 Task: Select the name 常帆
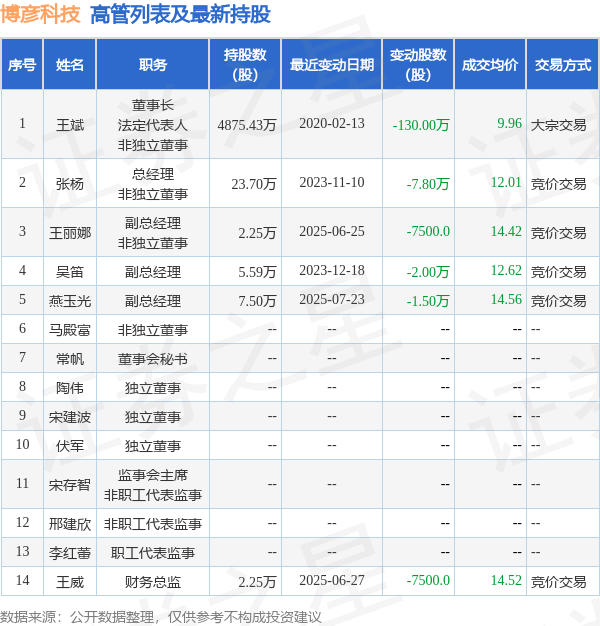pos(70,359)
